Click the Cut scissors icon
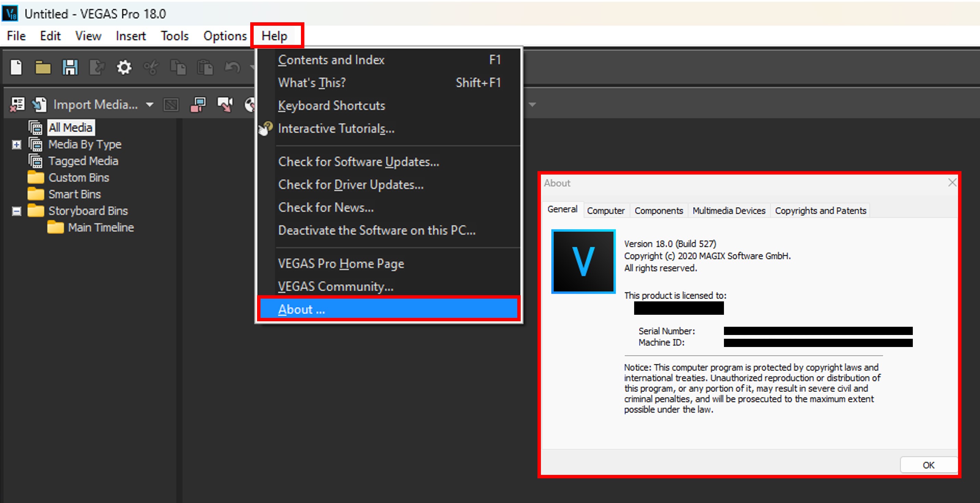This screenshot has height=503, width=980. [x=151, y=68]
